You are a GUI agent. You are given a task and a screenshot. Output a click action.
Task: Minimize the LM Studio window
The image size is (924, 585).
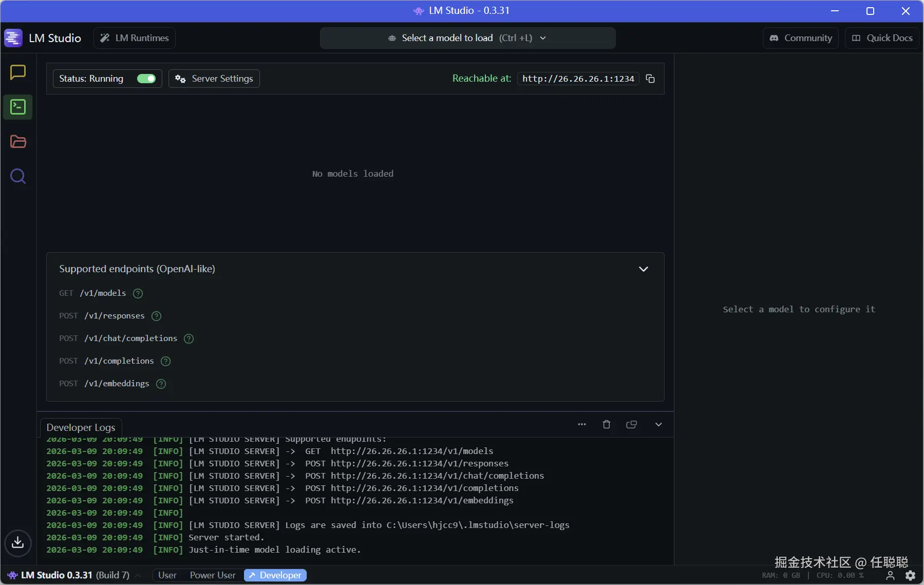(x=835, y=11)
